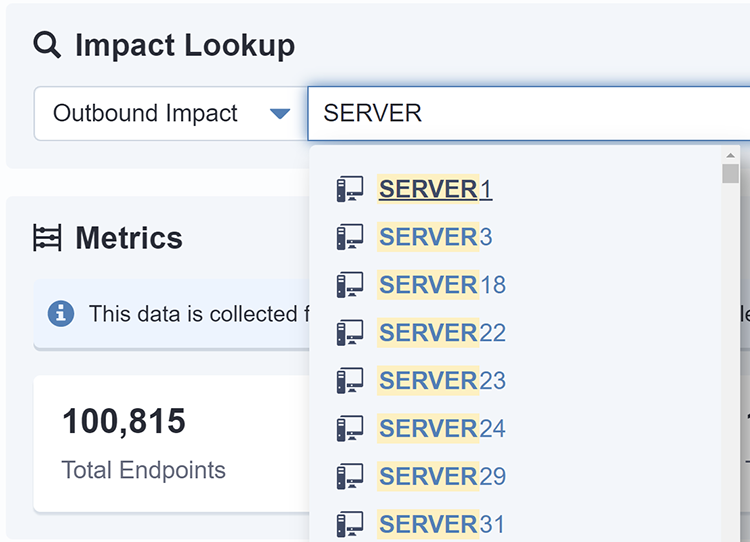This screenshot has width=750, height=542.
Task: Pick SERVER23 from the results
Action: pos(442,380)
